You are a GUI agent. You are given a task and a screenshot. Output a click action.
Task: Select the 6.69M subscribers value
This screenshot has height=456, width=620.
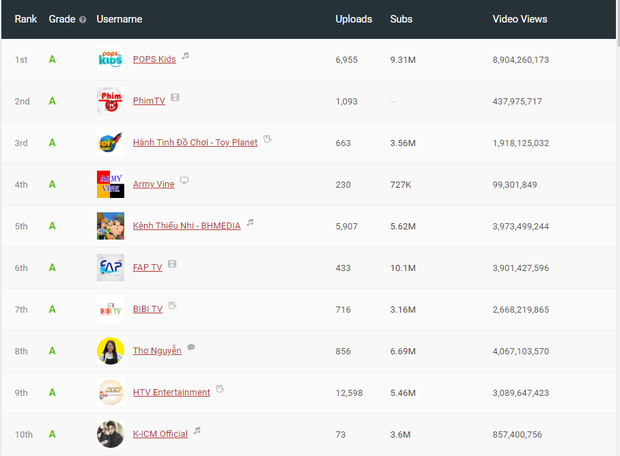(x=403, y=351)
